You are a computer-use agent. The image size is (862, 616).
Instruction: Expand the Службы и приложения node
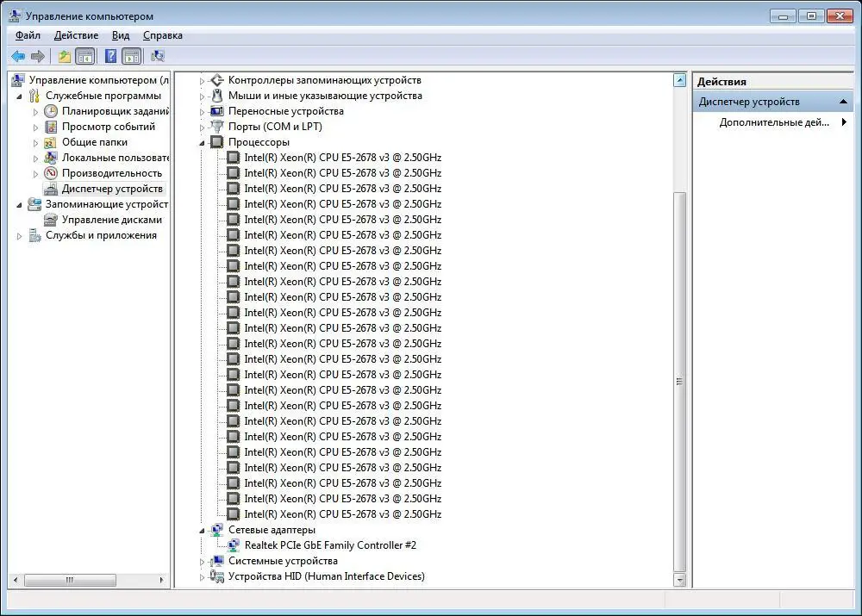tap(19, 236)
